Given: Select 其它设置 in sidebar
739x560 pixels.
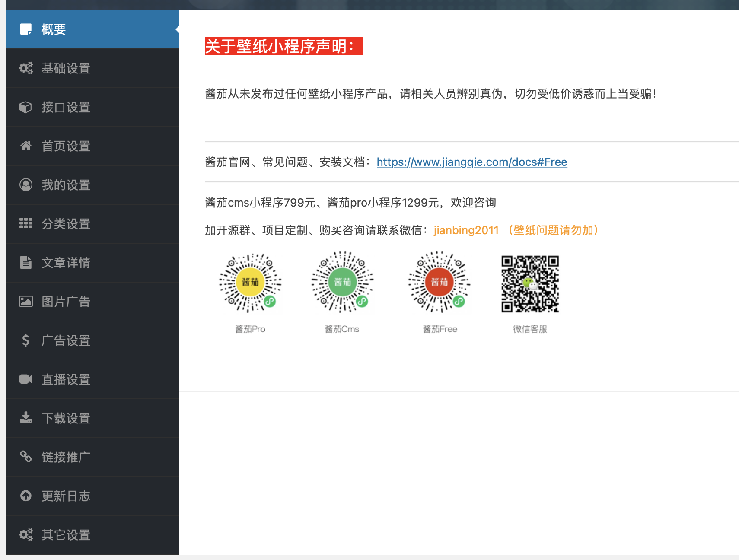Looking at the screenshot, I should [x=92, y=535].
